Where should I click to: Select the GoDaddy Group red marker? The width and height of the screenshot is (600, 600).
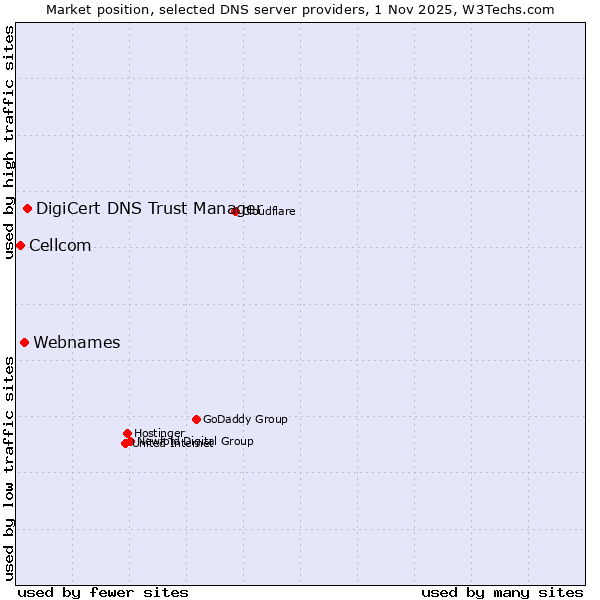196,419
